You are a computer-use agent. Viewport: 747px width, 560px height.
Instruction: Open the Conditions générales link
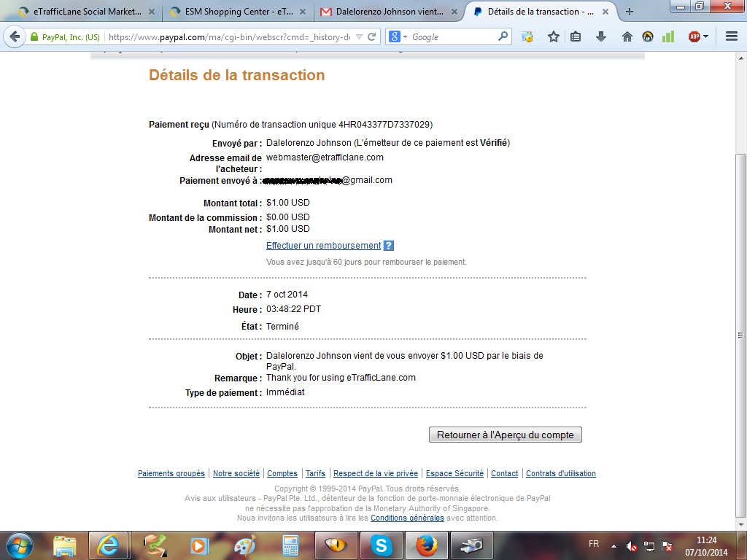click(407, 518)
